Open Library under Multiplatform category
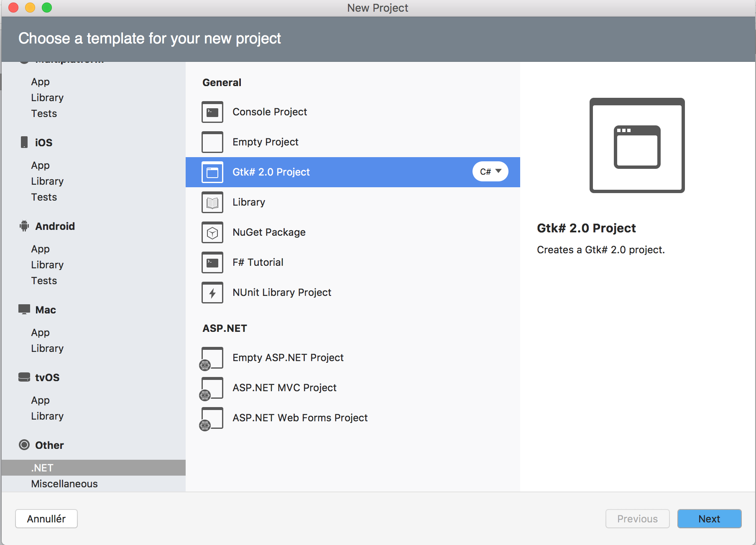 47,98
